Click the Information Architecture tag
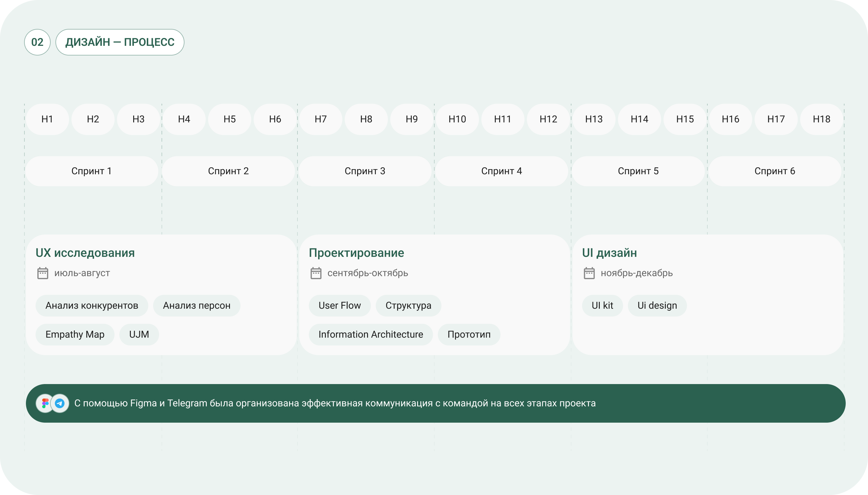Viewport: 868px width, 495px height. (x=370, y=334)
